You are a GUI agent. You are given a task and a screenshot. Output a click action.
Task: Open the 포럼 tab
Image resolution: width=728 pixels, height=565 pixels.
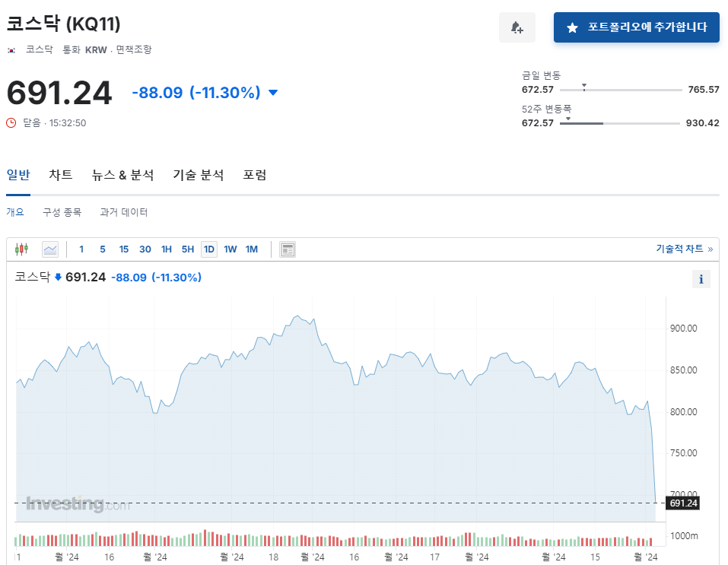pos(254,175)
